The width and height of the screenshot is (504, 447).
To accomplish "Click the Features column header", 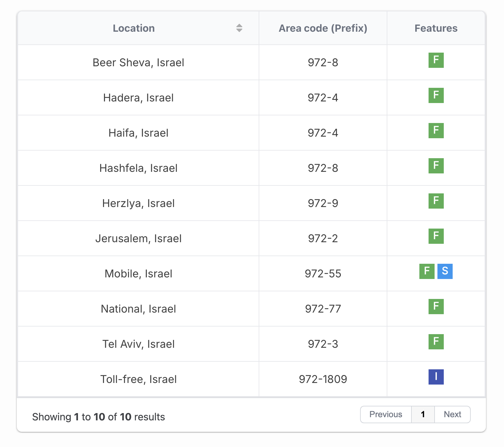I will [x=436, y=28].
